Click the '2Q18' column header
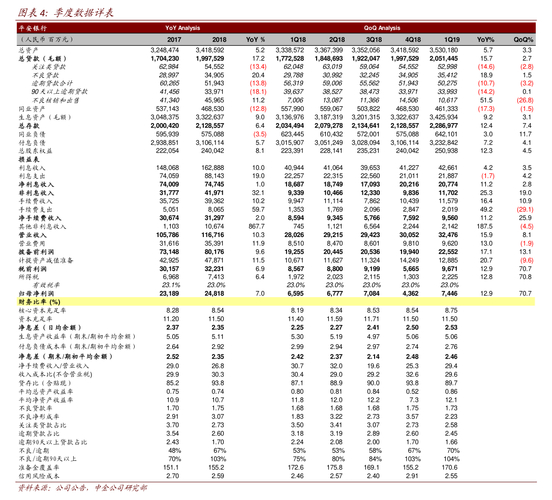 click(337, 39)
